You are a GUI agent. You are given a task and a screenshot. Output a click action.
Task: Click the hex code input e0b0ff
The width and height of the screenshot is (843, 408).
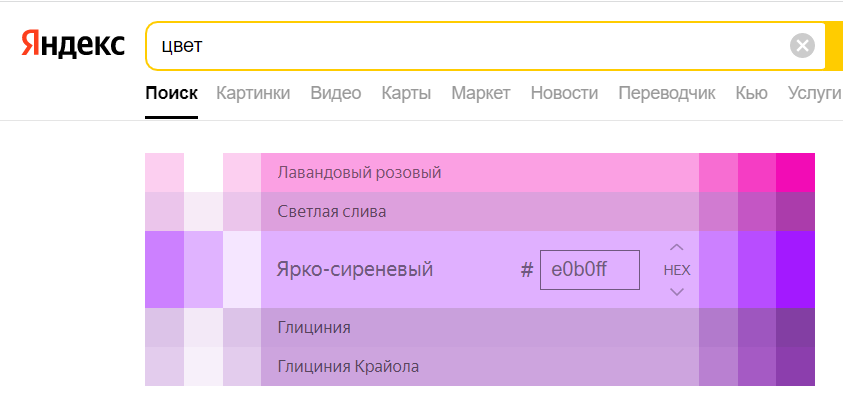click(590, 270)
